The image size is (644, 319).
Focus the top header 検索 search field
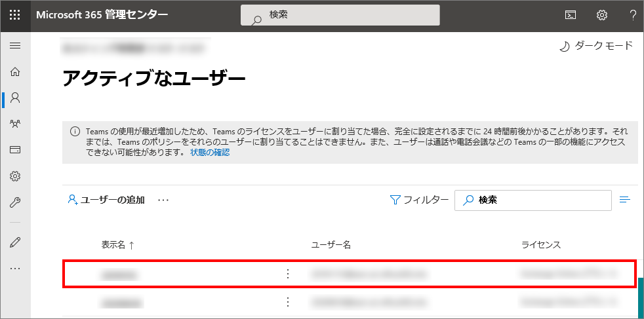pos(340,15)
